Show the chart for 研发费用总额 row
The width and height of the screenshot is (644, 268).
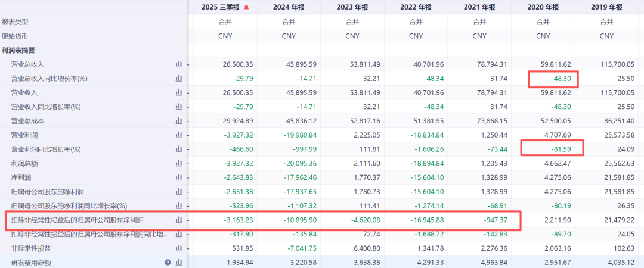tap(178, 263)
